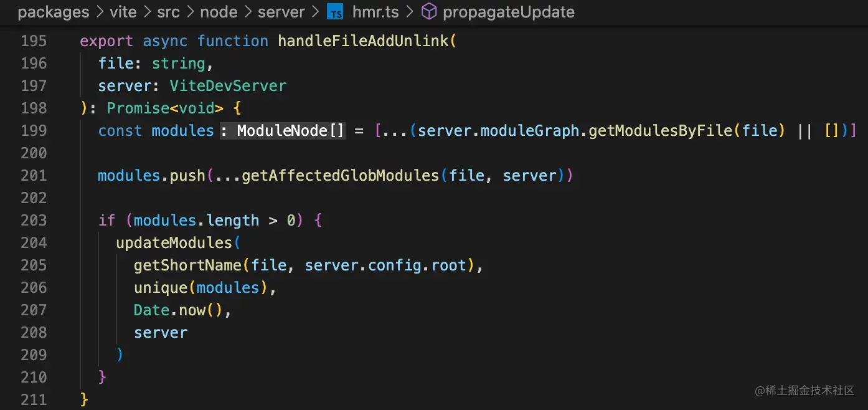Open the 'hmr.ts' breadcrumb file

click(375, 12)
